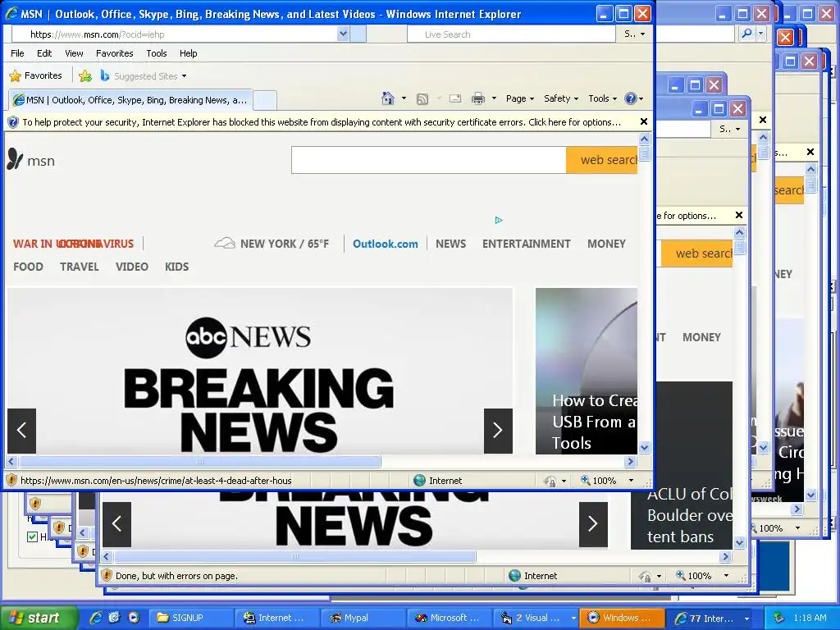Screen dimensions: 840x630
Task: Click the Live Search box
Action: pos(512,34)
